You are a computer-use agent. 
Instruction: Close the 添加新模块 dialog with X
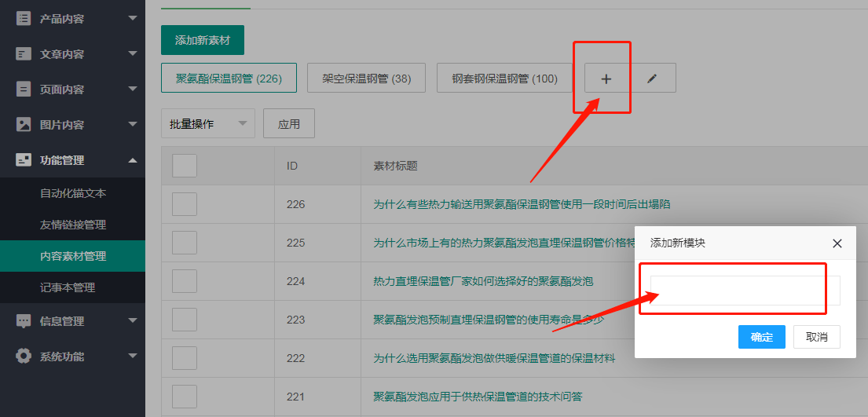(x=837, y=243)
